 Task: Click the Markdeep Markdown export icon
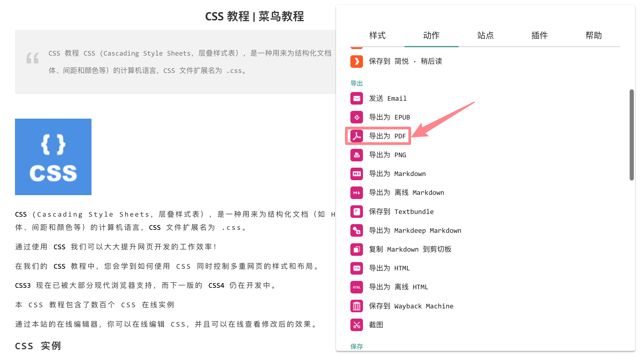point(357,230)
